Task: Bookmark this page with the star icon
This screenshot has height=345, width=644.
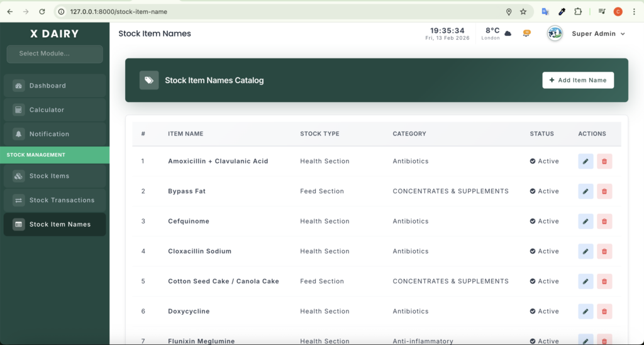Action: point(523,12)
